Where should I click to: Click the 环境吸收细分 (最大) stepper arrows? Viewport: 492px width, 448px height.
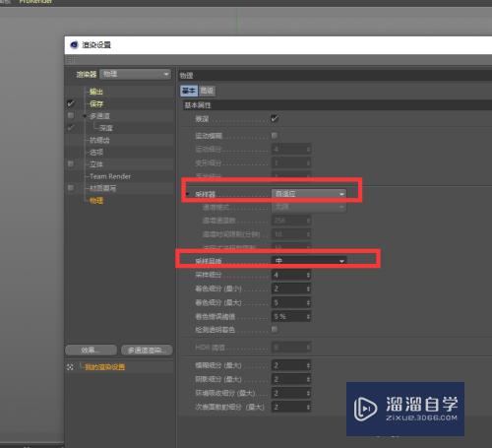point(308,393)
